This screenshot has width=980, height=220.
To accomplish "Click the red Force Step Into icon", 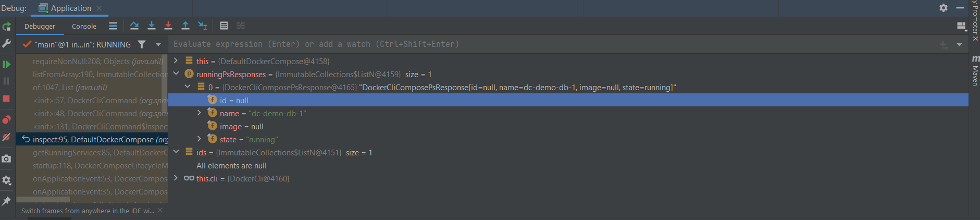I will [x=168, y=26].
